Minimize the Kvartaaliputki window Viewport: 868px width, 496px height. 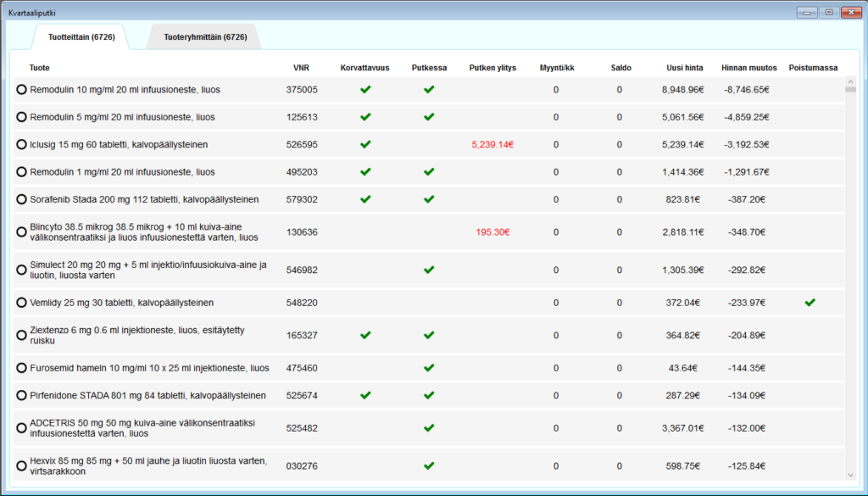(x=808, y=12)
